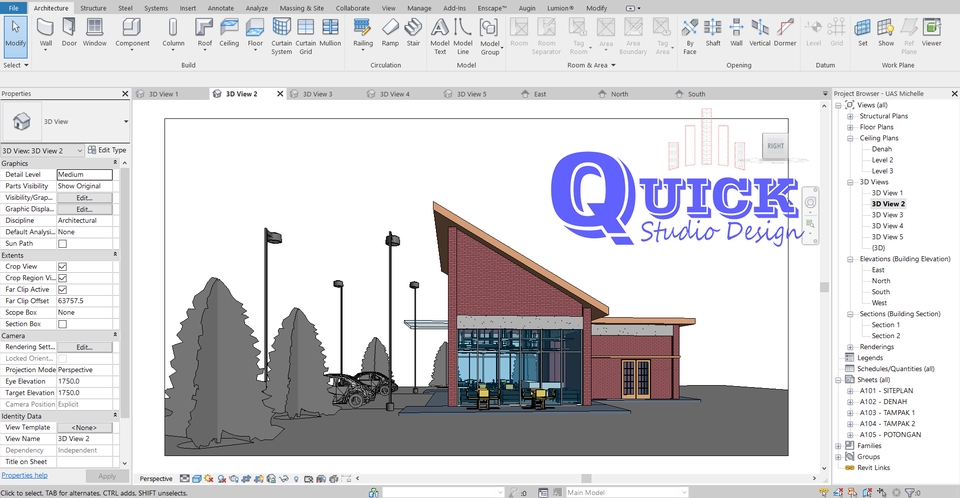Open the Component tool
This screenshot has height=498, width=960.
132,33
